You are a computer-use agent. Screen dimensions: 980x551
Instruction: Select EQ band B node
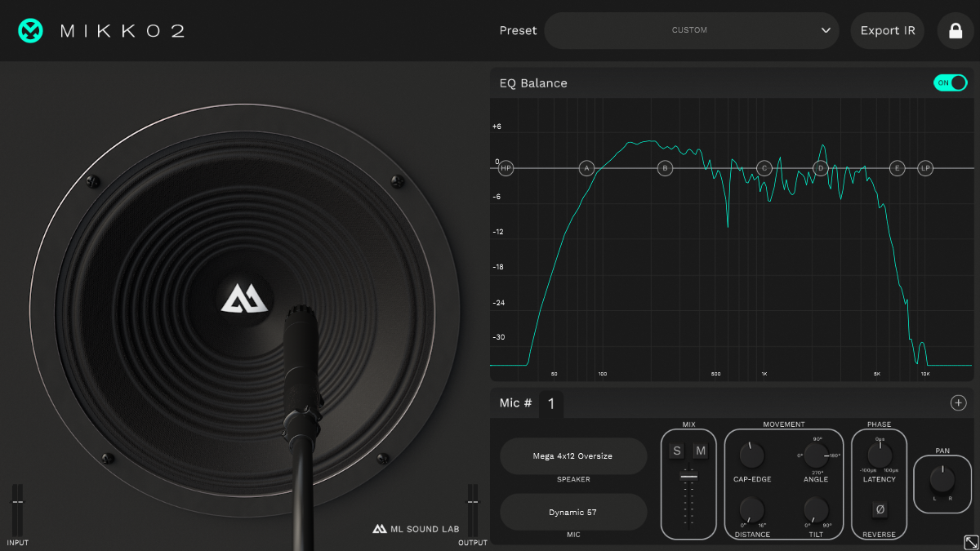pos(664,168)
